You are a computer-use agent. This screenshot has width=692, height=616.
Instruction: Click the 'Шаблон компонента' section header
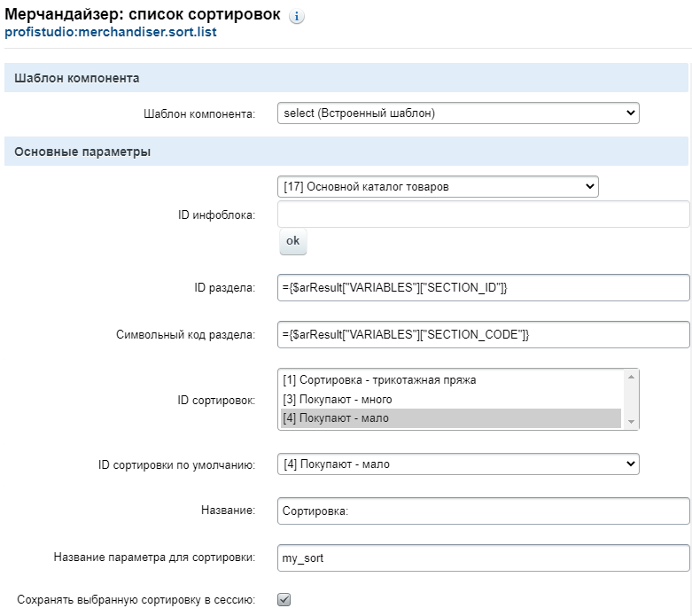(346, 78)
